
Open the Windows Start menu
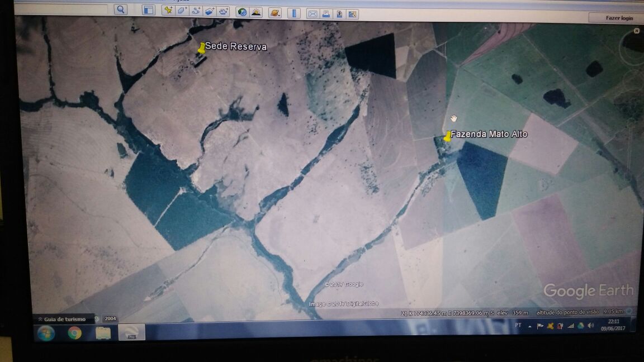click(x=46, y=333)
